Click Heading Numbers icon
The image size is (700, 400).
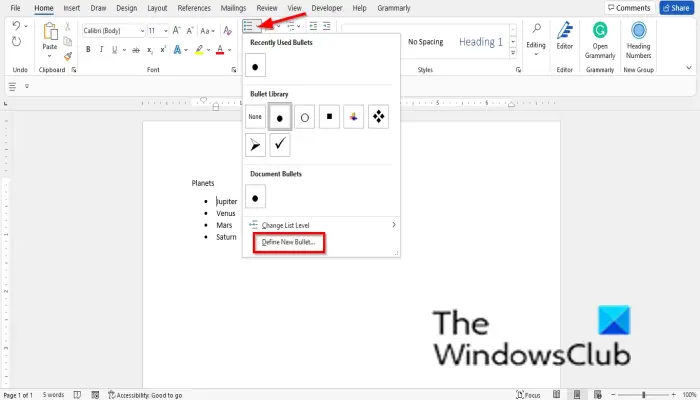[639, 30]
